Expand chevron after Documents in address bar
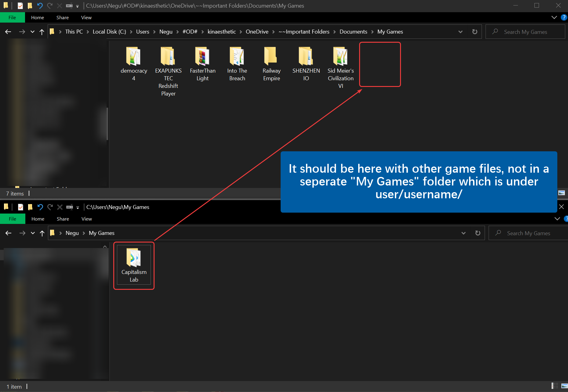Image resolution: width=568 pixels, height=392 pixels. [x=372, y=32]
